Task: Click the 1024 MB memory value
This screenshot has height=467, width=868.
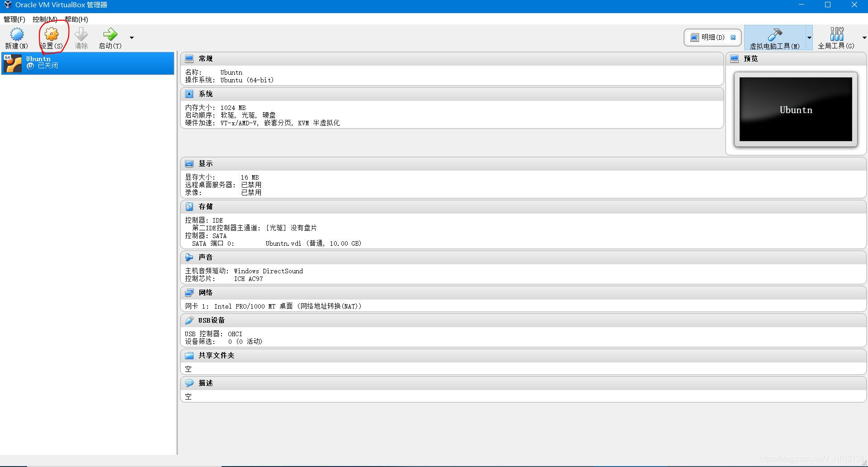Action: point(233,108)
